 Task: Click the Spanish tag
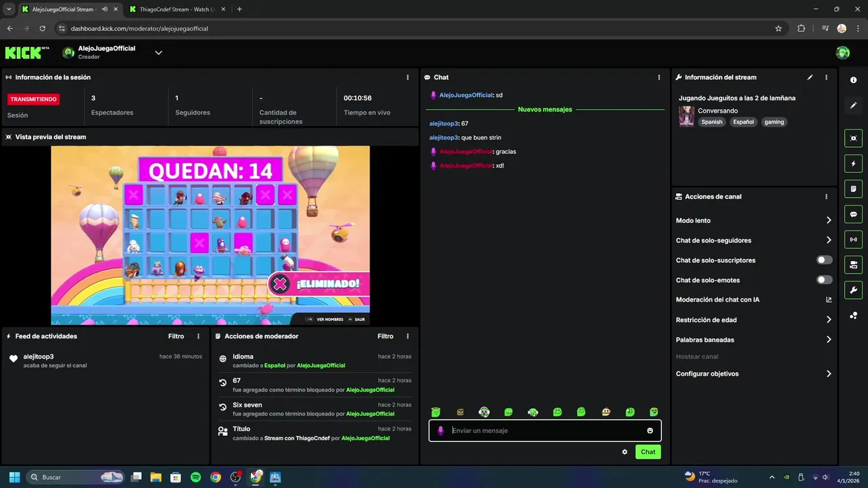[712, 122]
